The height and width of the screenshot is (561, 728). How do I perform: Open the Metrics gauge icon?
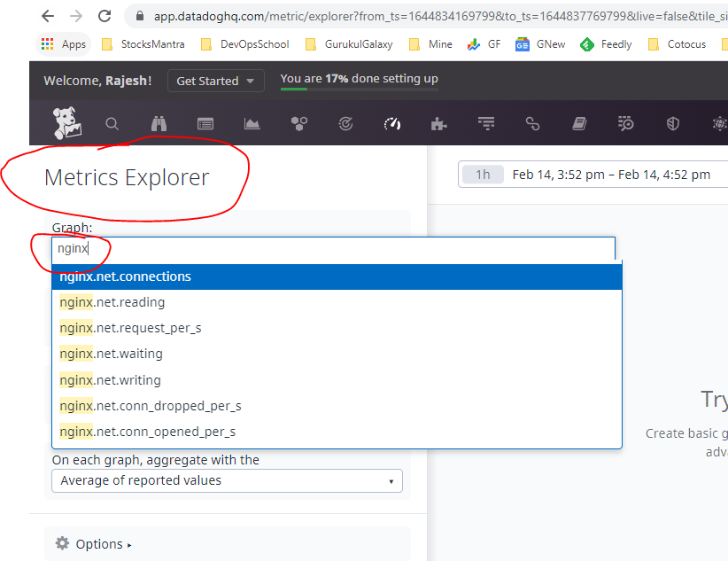[392, 124]
